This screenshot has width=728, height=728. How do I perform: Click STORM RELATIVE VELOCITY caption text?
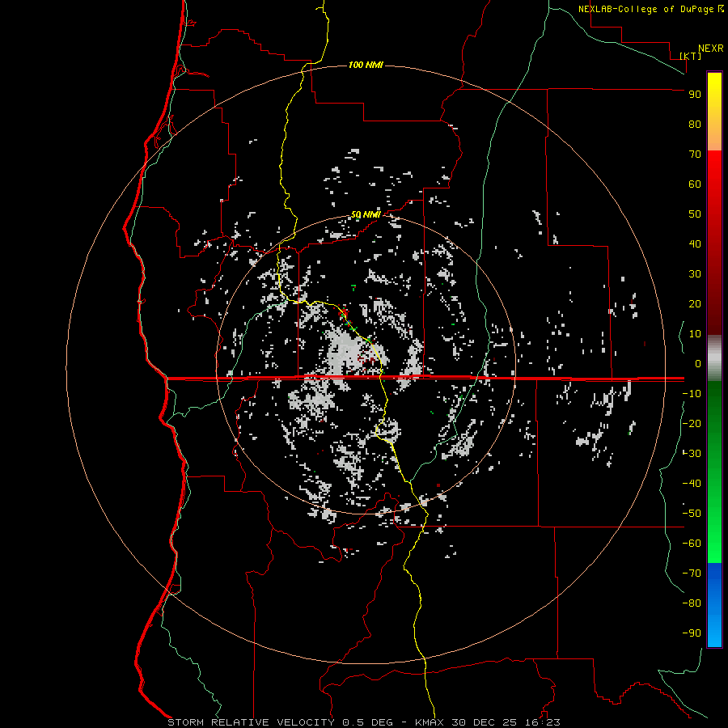click(x=251, y=722)
